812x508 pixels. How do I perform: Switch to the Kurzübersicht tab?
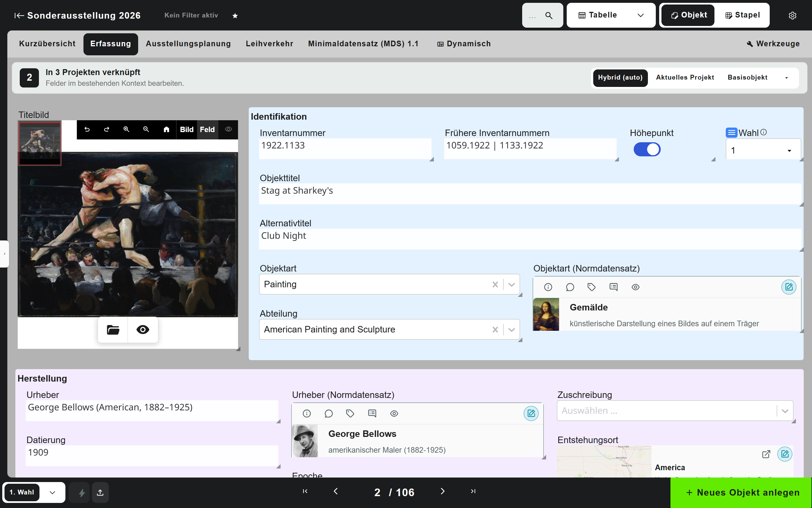47,44
